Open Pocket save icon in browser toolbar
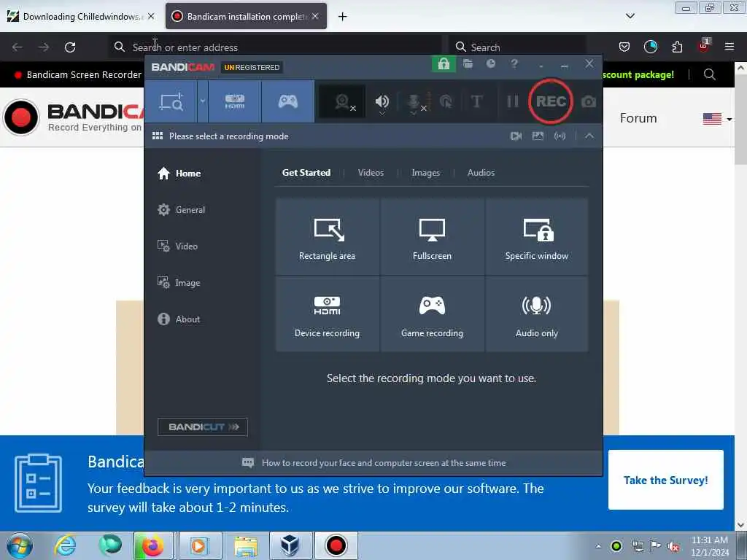The image size is (747, 560). [x=624, y=47]
